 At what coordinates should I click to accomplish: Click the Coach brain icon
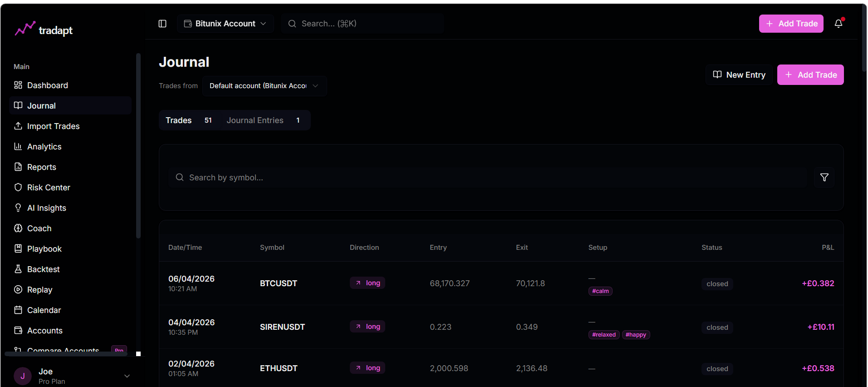pyautogui.click(x=18, y=228)
